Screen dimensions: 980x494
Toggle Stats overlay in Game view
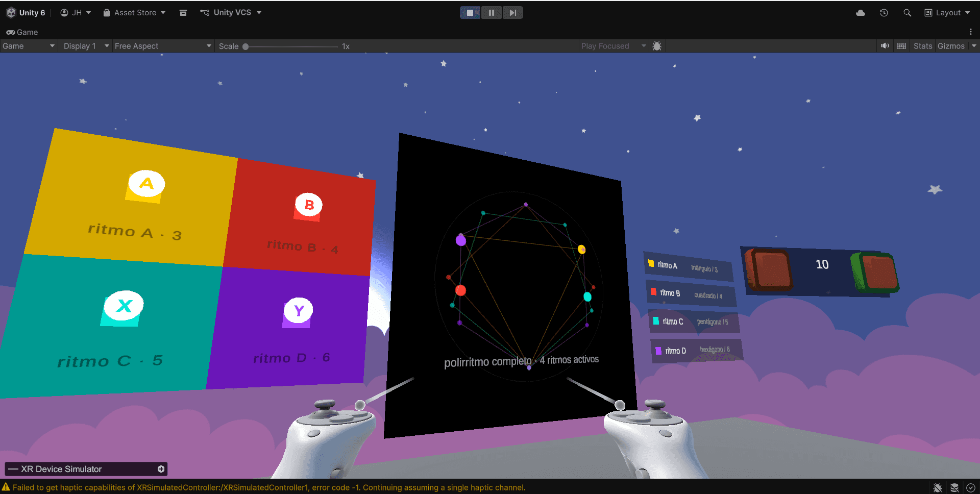922,46
